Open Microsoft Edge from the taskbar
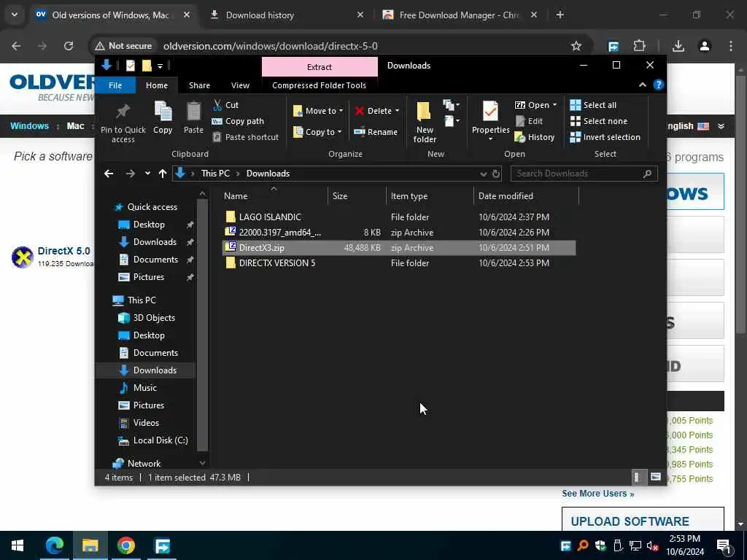747x560 pixels. [x=55, y=545]
